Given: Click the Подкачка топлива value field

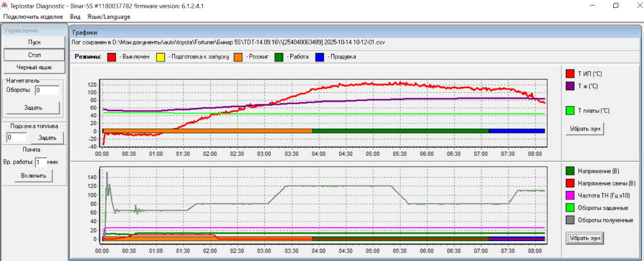Looking at the screenshot, I should [x=16, y=137].
